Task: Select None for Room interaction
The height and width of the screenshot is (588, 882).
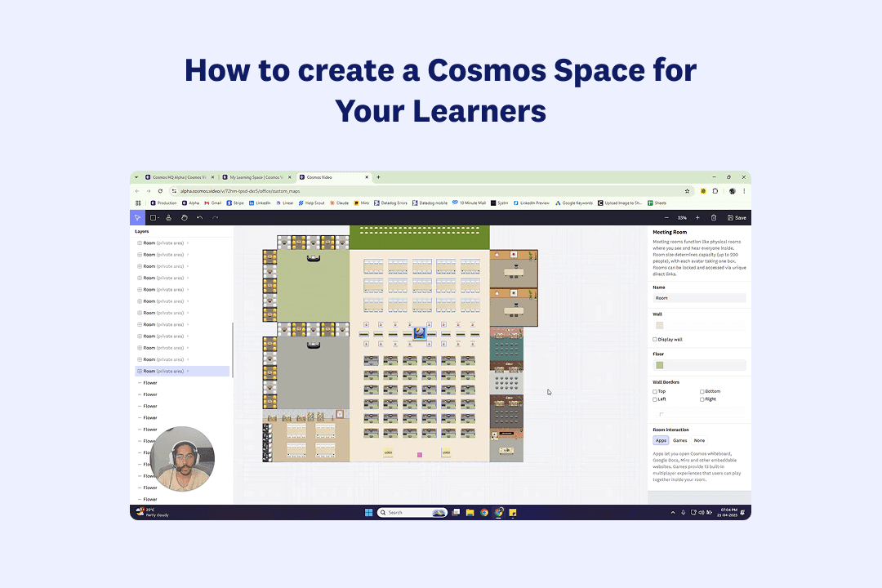Action: [699, 440]
